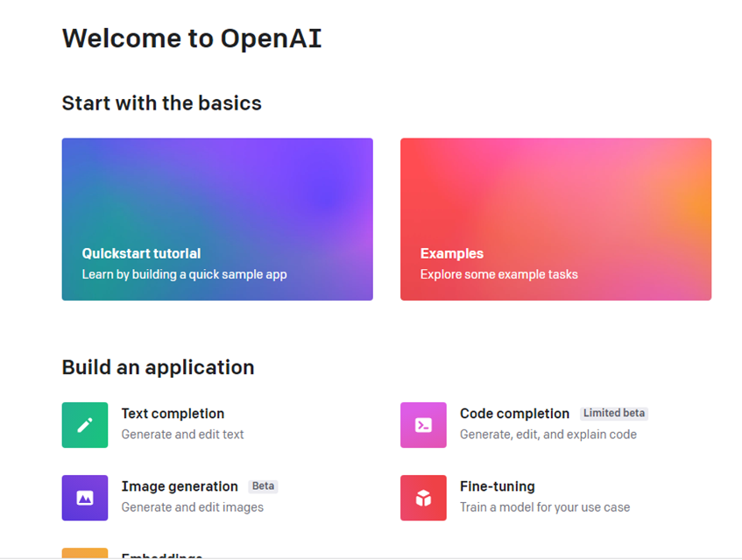
Task: Open the Image generation picture icon
Action: [x=84, y=498]
